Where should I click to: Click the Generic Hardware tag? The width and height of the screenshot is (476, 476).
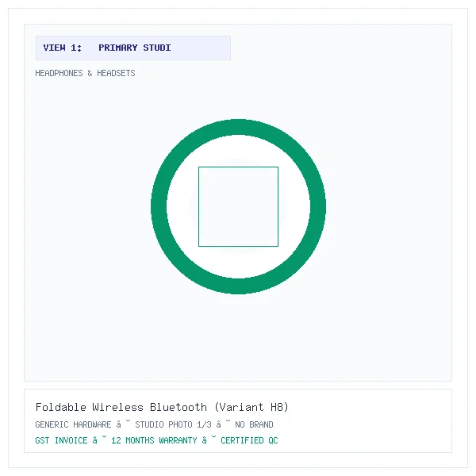(x=74, y=424)
